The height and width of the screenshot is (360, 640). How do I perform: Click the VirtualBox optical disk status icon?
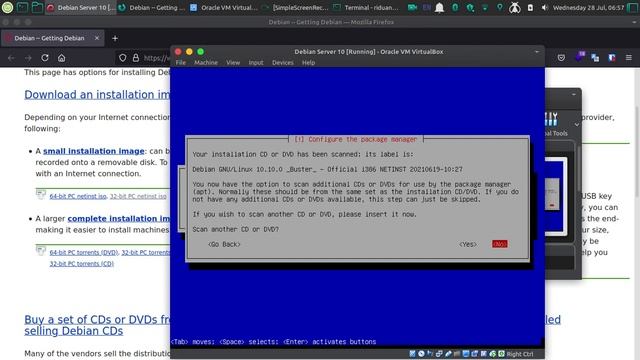pyautogui.click(x=421, y=354)
